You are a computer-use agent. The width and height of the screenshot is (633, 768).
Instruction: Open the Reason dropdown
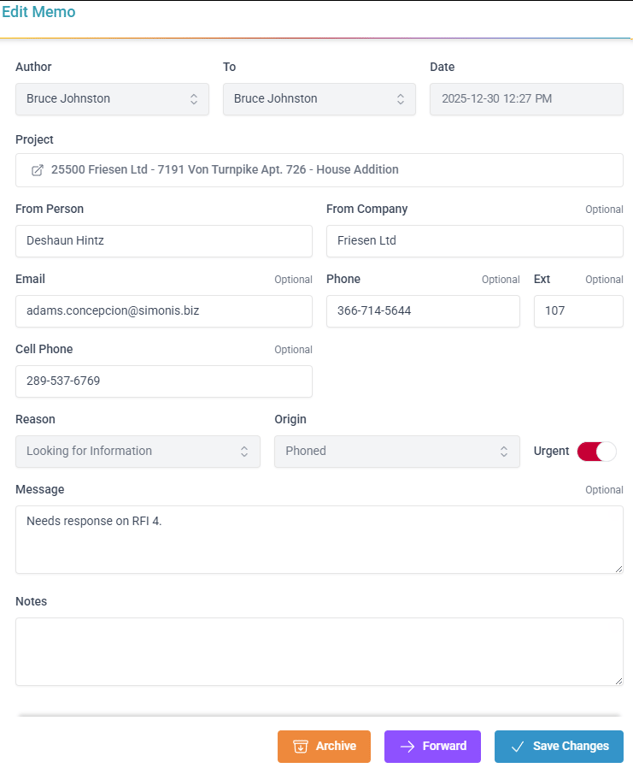(138, 451)
